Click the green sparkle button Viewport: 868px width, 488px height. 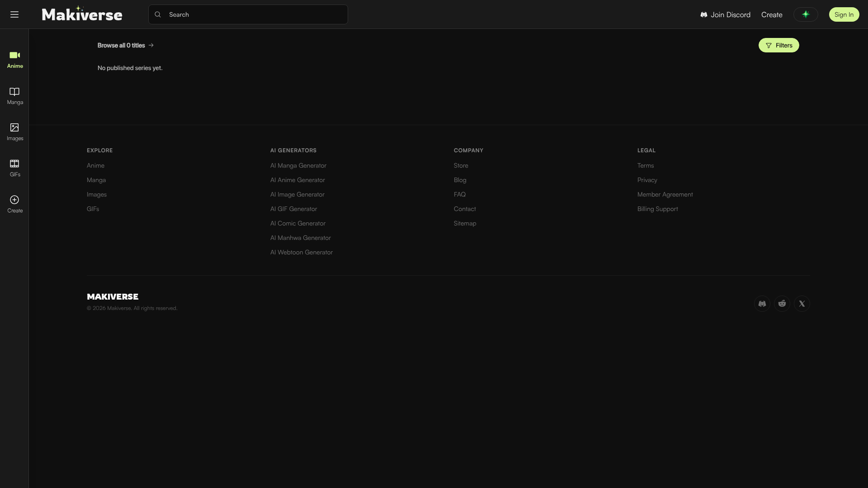(806, 14)
